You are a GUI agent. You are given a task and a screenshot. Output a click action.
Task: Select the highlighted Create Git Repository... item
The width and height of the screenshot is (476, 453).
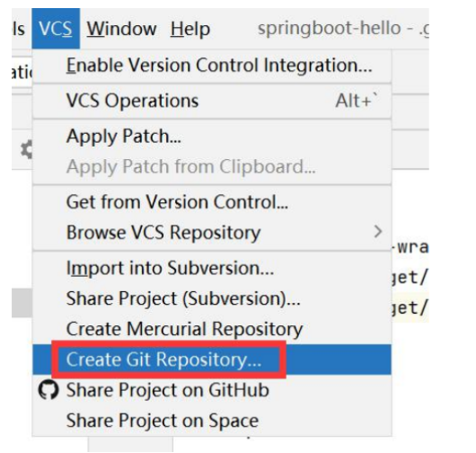(212, 360)
